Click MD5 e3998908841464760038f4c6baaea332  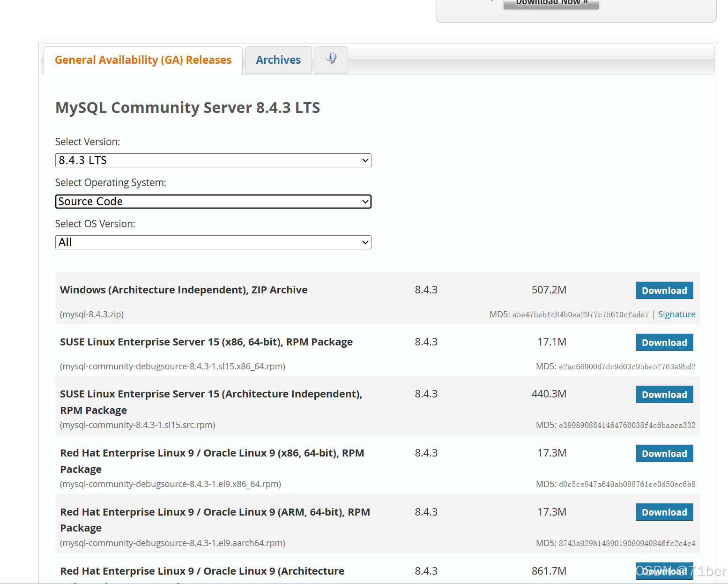(627, 426)
